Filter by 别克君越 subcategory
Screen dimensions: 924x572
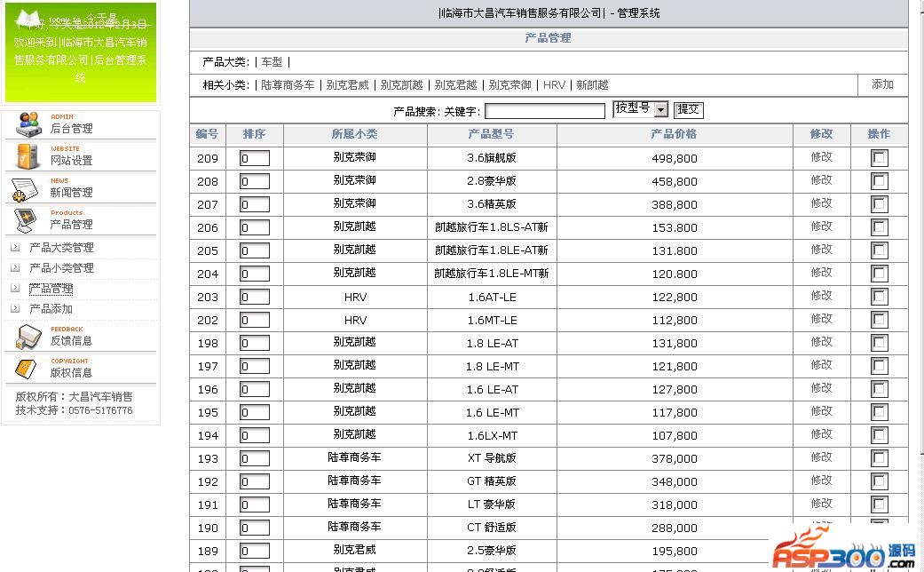pyautogui.click(x=455, y=85)
